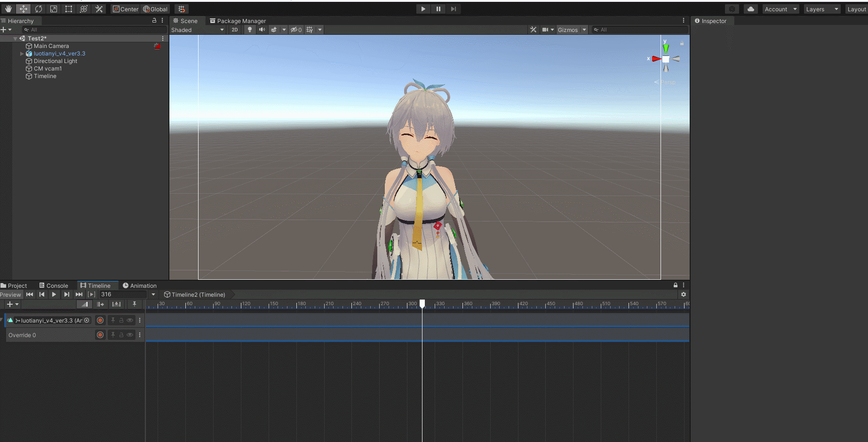868x442 pixels.
Task: Switch to the Package Manager tab
Action: tap(238, 21)
